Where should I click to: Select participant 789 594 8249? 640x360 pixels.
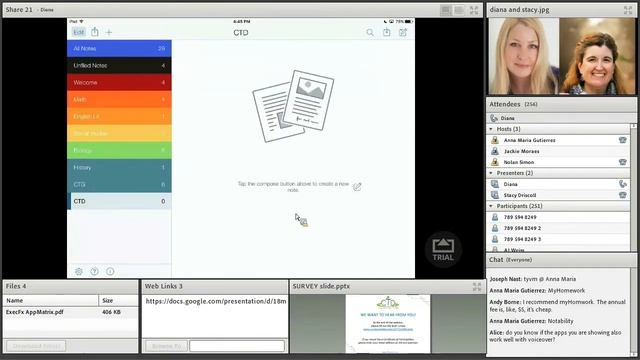click(558, 217)
